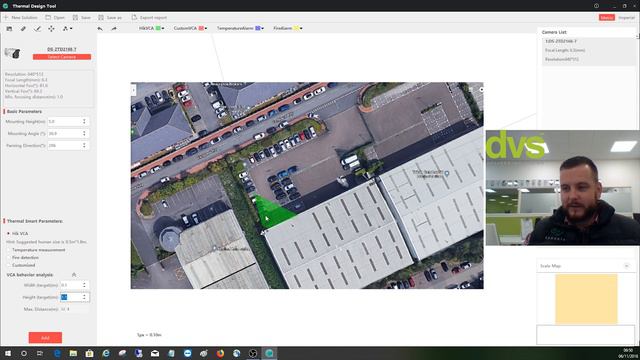Open the Windows Start menu
This screenshot has width=640, height=360.
(x=8, y=353)
